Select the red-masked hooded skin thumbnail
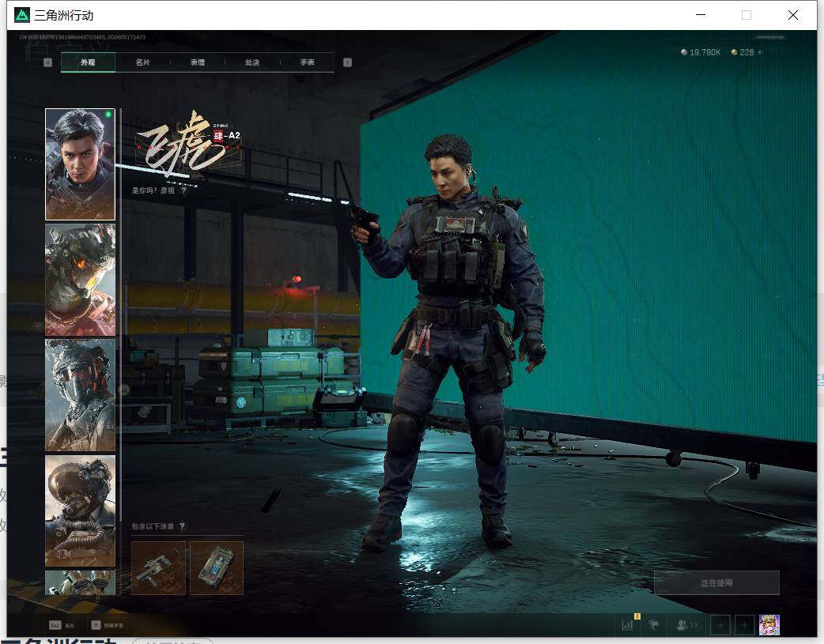This screenshot has width=824, height=644. [80, 395]
